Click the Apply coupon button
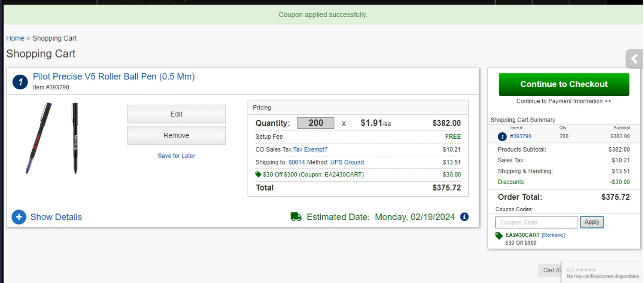 point(592,222)
